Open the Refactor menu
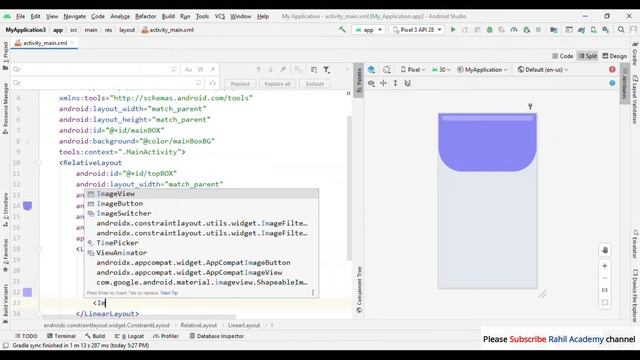This screenshot has height=360, width=640. click(146, 16)
